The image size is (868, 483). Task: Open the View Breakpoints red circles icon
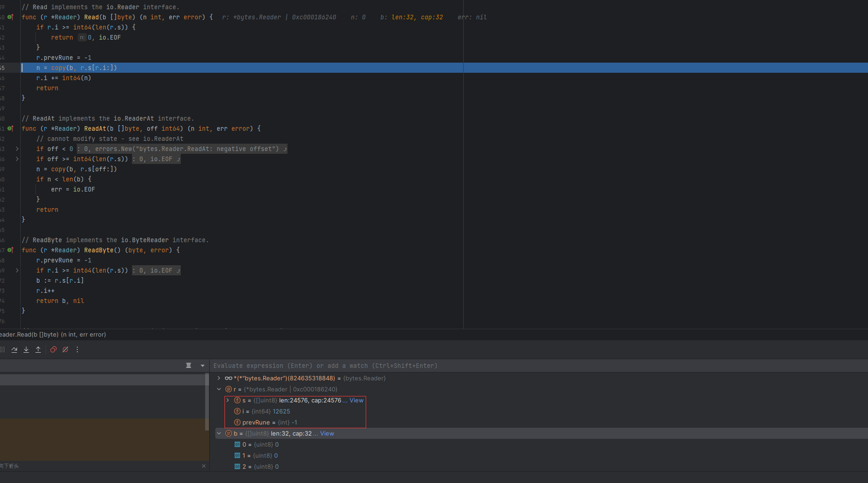[x=53, y=349]
